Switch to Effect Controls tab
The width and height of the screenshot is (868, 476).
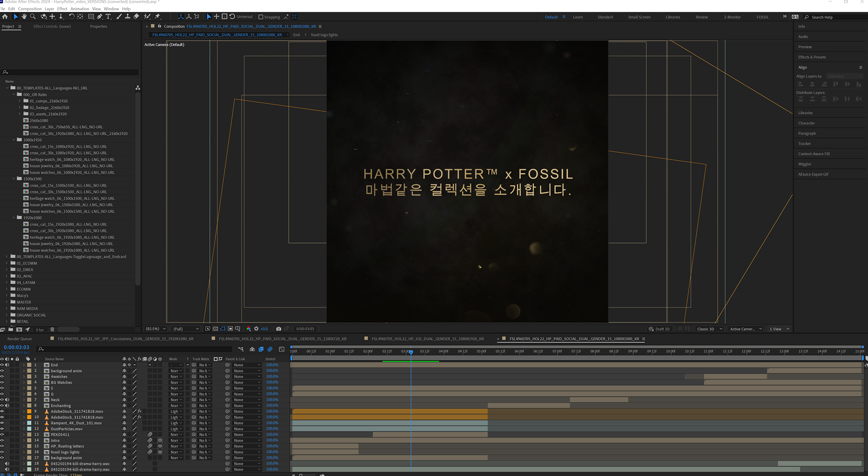tap(52, 26)
